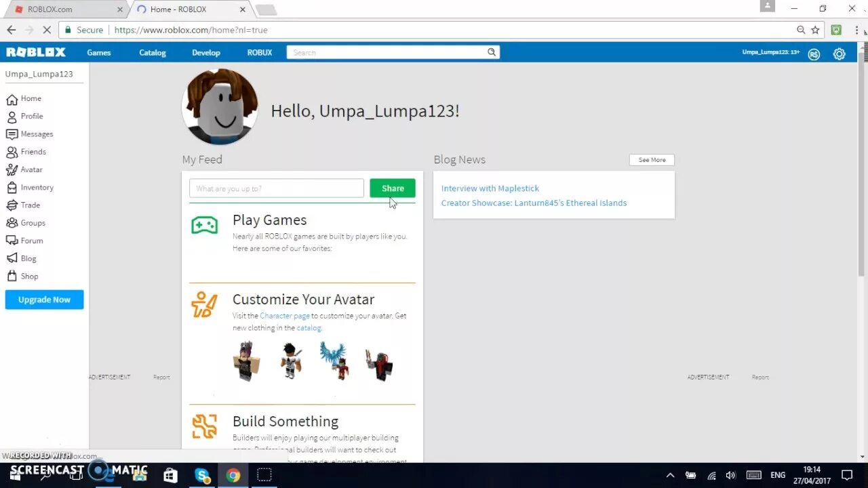Screen dimensions: 868x488
Task: Click the browser address bar URL
Action: [191, 30]
